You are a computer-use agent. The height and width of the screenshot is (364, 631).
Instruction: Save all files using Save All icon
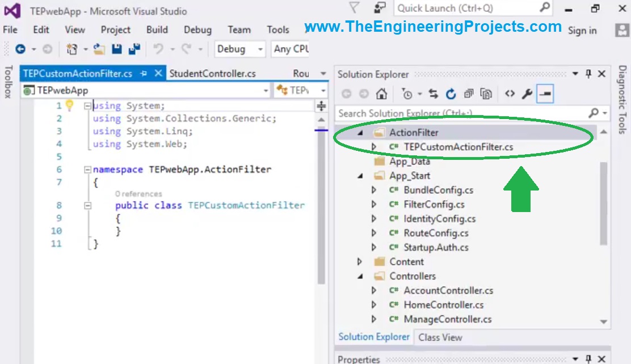coord(135,49)
